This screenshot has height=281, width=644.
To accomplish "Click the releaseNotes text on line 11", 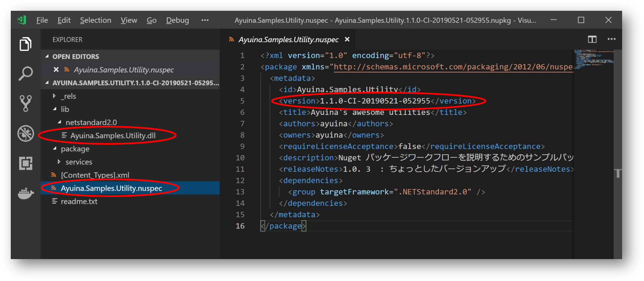I will click(424, 169).
